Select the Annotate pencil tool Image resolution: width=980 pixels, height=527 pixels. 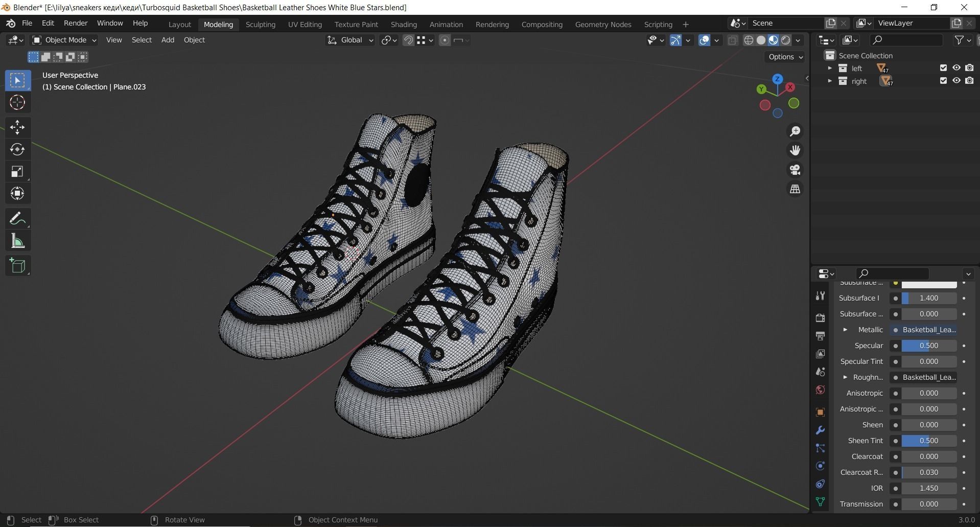pos(17,219)
